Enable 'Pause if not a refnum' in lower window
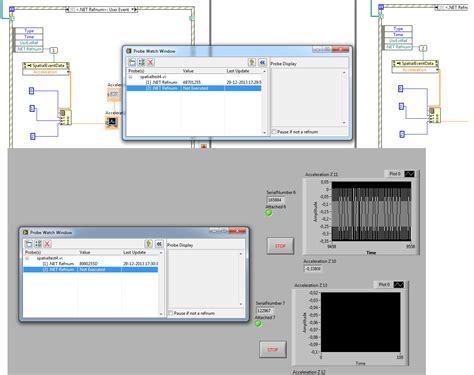This screenshot has height=375, width=474. pos(171,313)
